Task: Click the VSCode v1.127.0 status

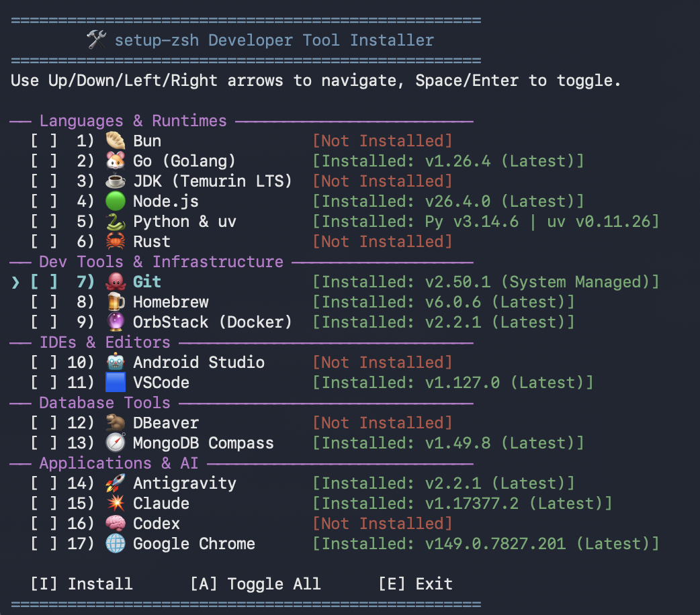Action: (453, 383)
